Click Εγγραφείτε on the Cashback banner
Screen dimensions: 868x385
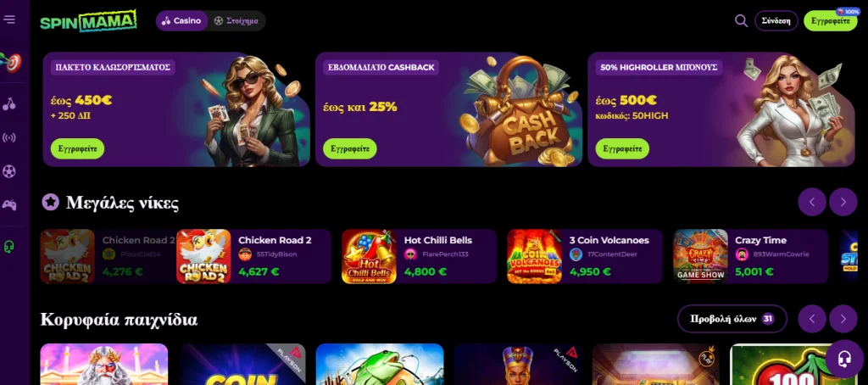click(x=350, y=149)
